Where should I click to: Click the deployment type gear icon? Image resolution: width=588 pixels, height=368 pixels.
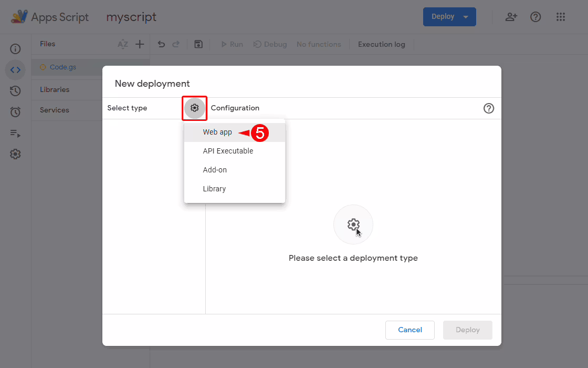coord(195,108)
